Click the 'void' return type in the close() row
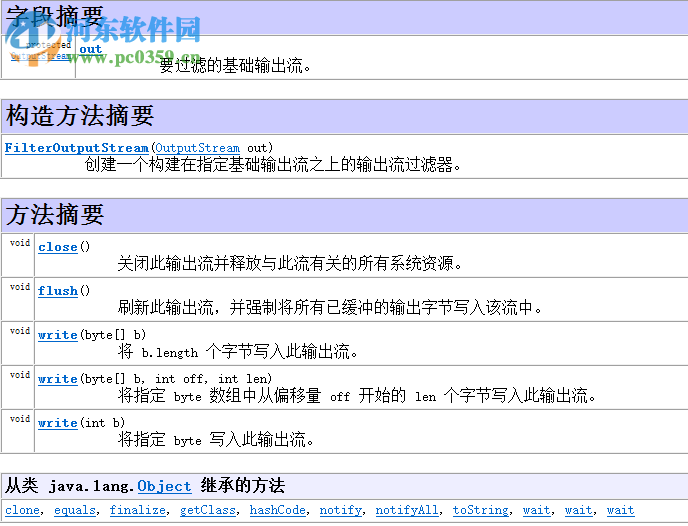The height and width of the screenshot is (526, 688). coord(20,243)
